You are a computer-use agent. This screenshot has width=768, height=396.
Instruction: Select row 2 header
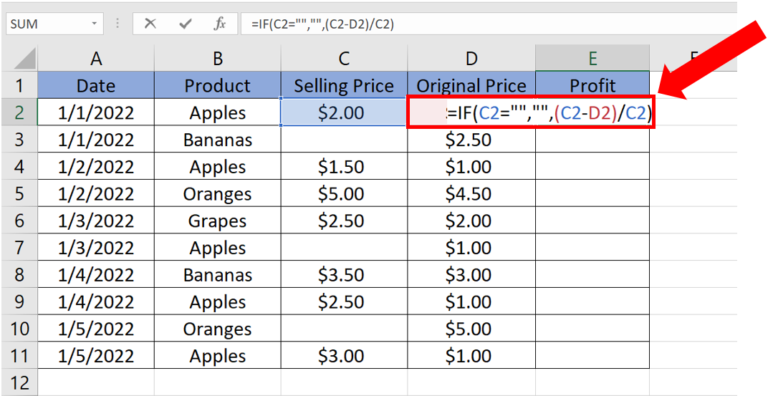click(x=19, y=112)
